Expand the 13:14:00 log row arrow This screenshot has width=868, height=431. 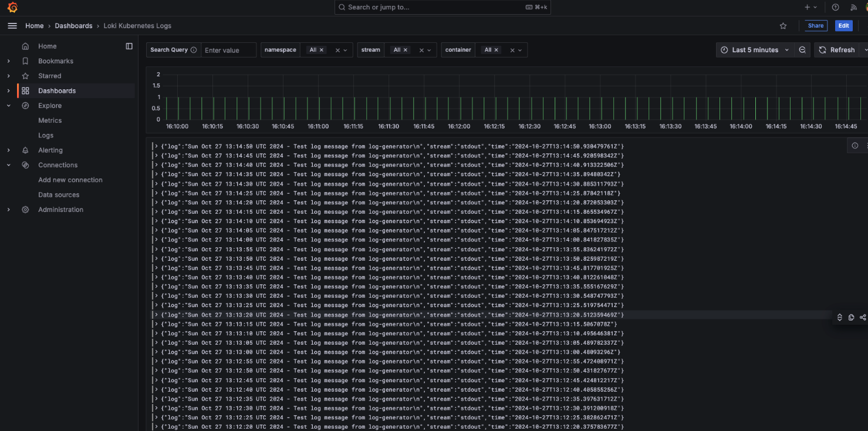pyautogui.click(x=156, y=240)
